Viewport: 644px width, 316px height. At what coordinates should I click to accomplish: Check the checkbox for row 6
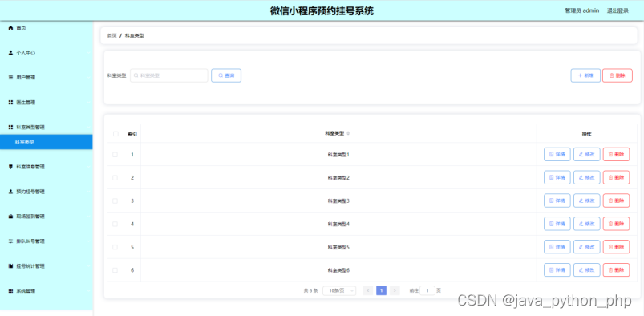[x=115, y=270]
